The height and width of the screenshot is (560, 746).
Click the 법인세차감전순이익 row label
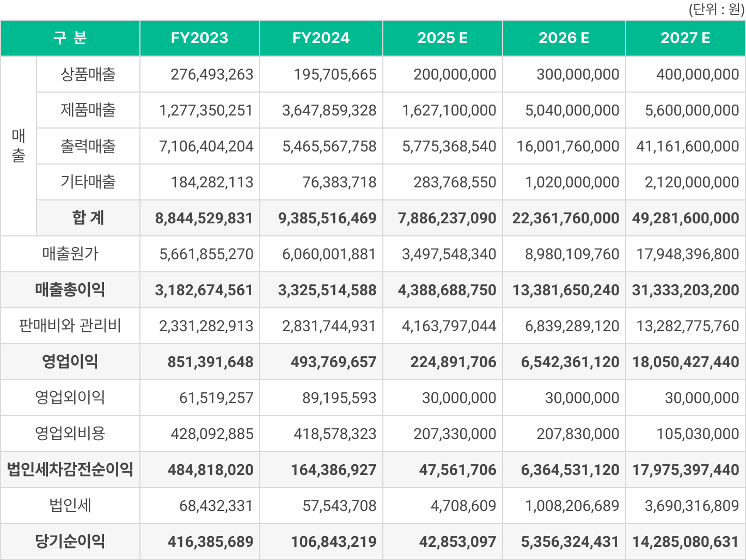point(70,470)
